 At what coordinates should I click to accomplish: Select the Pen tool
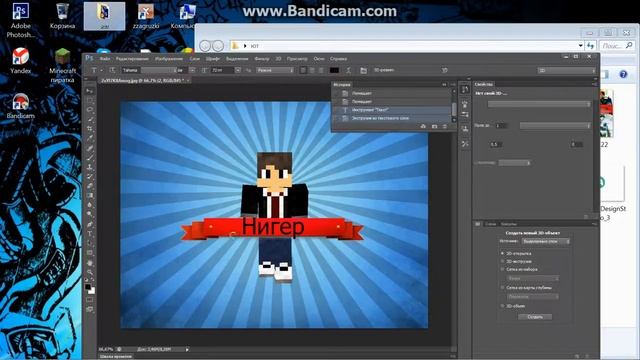[x=89, y=224]
